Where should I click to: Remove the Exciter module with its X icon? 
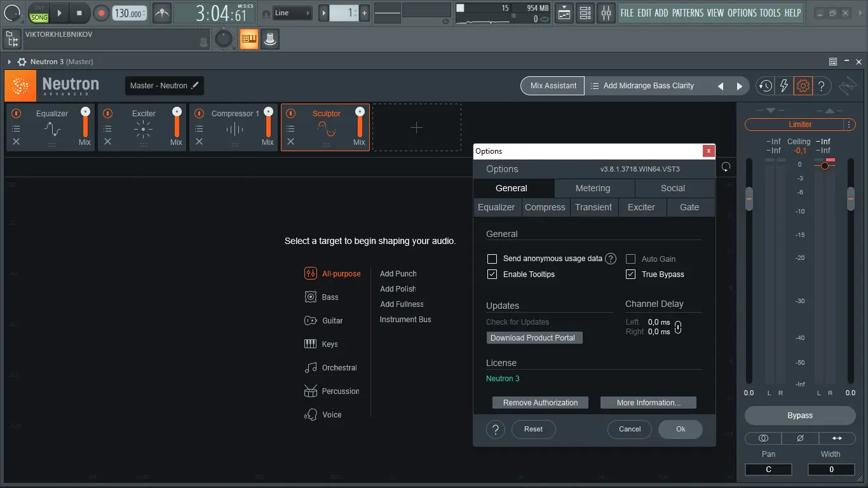coord(106,142)
